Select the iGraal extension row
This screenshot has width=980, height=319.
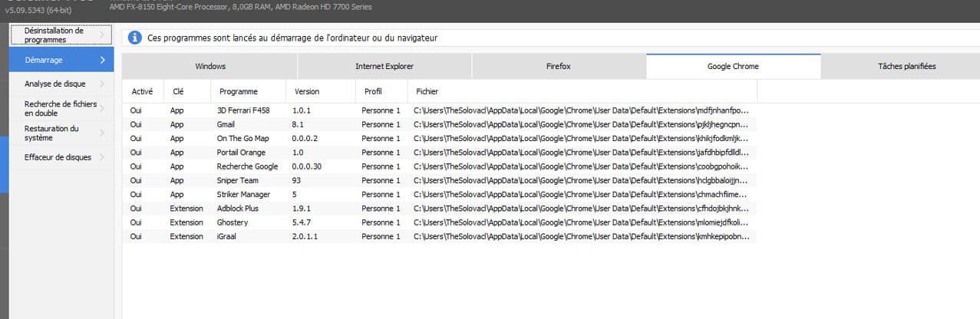tap(229, 236)
